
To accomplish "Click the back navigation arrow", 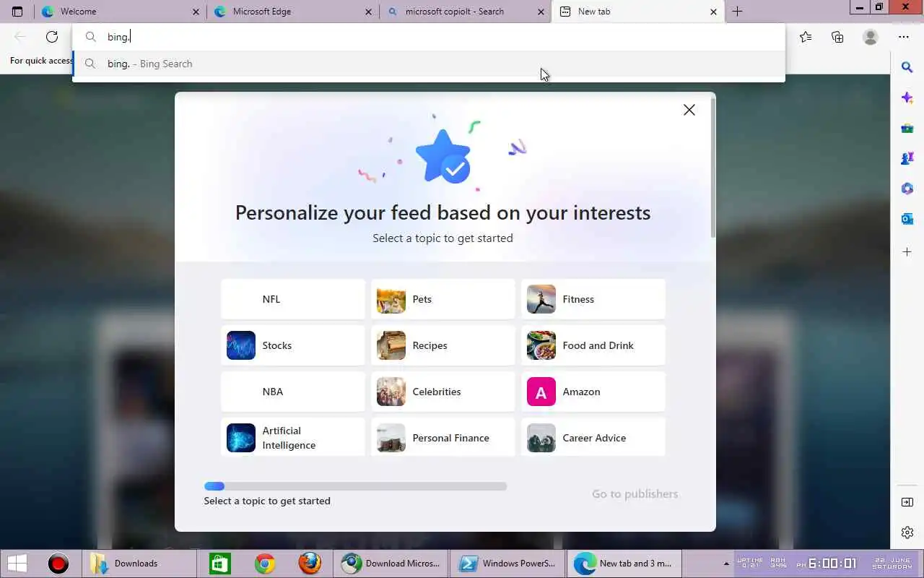I will [20, 37].
